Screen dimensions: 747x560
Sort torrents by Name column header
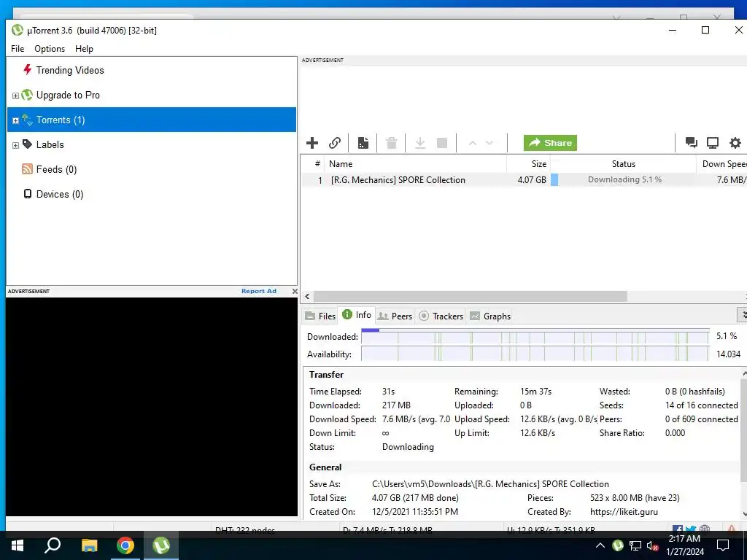[x=415, y=164]
